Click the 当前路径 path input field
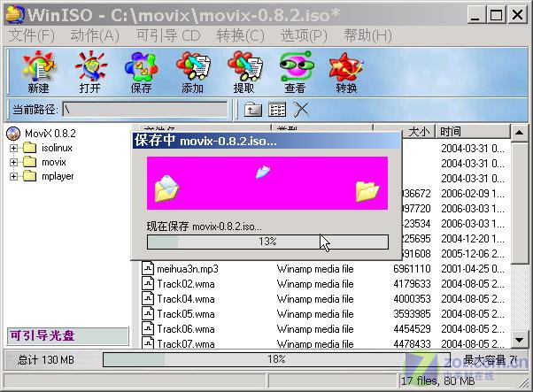This screenshot has height=392, width=533. [145, 110]
